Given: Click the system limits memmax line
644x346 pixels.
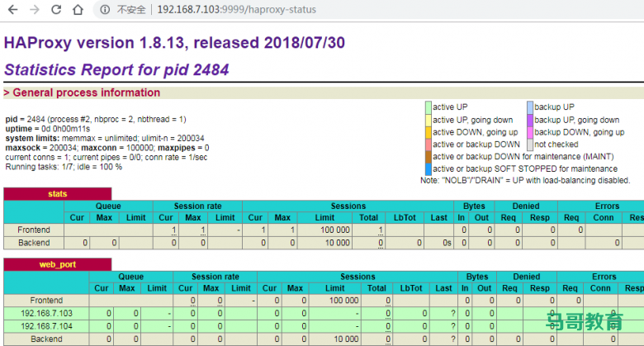Looking at the screenshot, I should click(105, 138).
